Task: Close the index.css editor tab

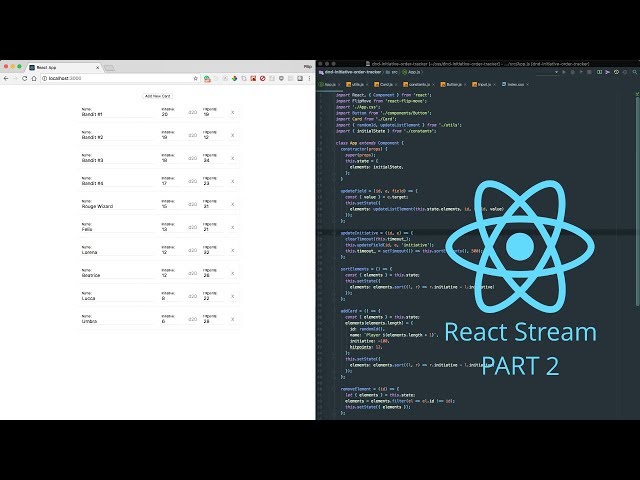Action: [x=527, y=84]
